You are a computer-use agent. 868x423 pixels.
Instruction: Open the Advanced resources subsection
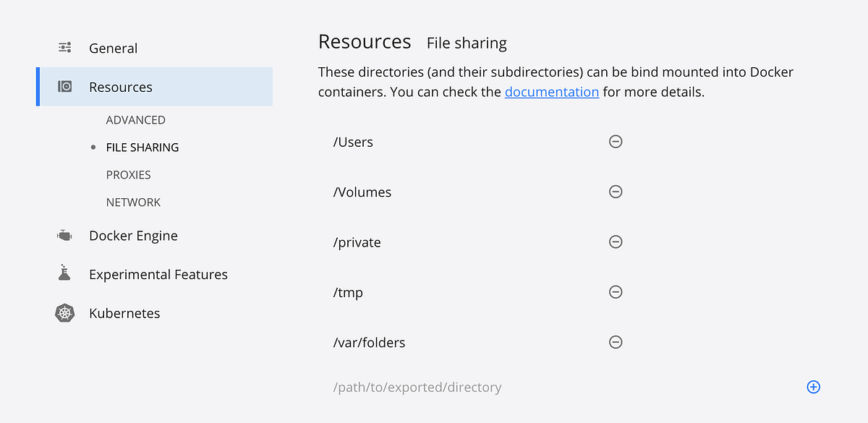135,120
